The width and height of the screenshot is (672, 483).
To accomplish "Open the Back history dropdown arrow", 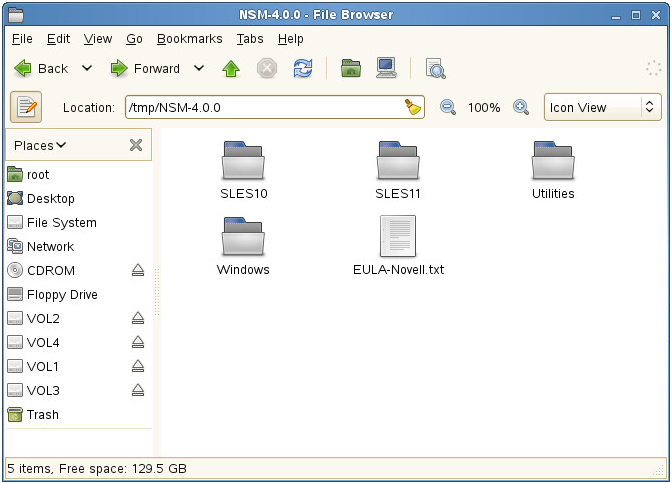I will pos(87,68).
